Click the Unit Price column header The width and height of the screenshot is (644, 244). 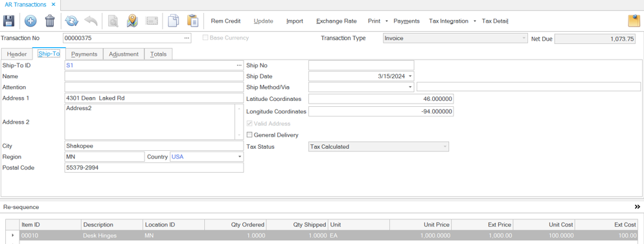click(x=420, y=225)
